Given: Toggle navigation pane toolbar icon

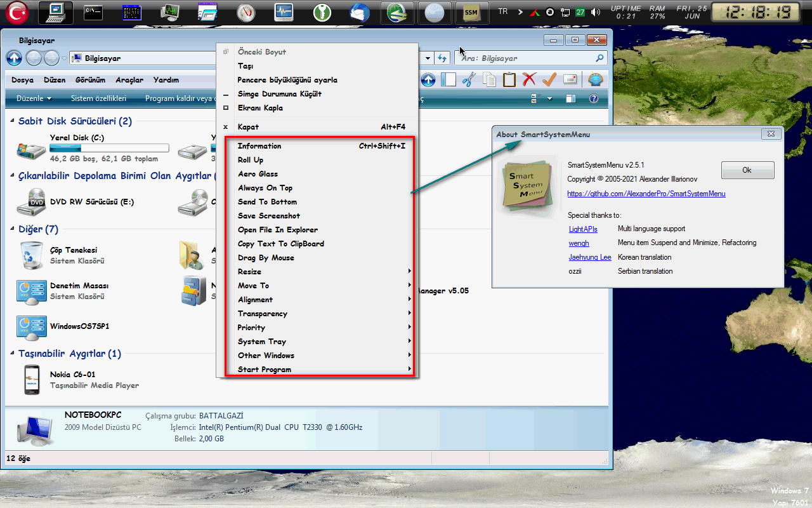Looking at the screenshot, I should click(449, 79).
